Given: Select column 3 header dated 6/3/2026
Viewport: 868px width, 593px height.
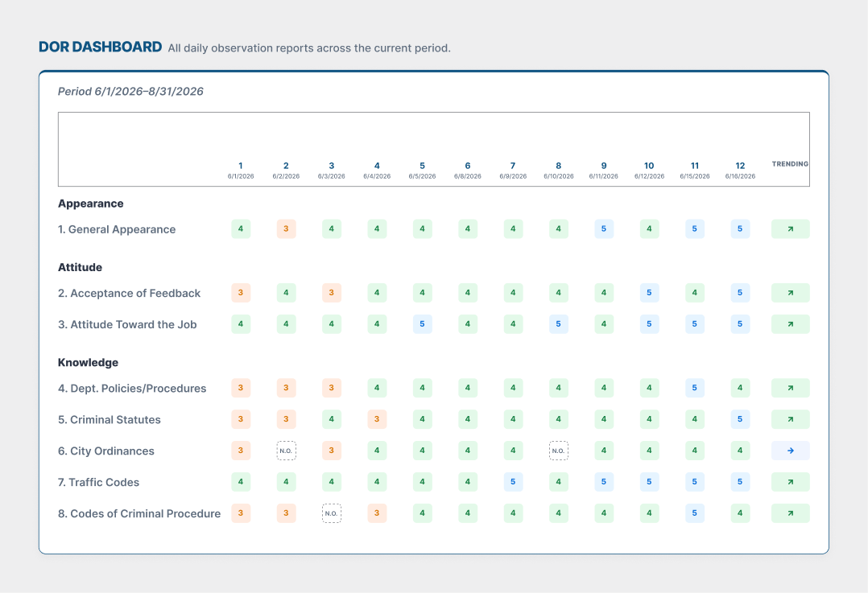Looking at the screenshot, I should coord(332,171).
